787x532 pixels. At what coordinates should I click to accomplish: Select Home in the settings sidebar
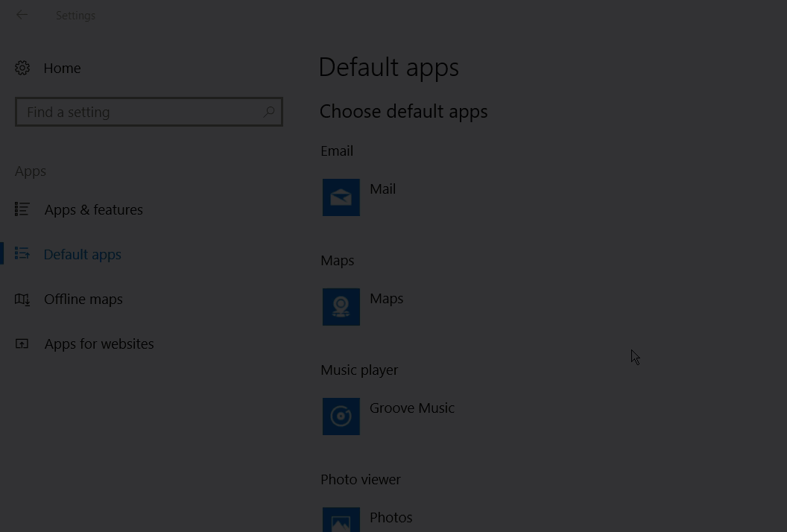click(x=62, y=68)
